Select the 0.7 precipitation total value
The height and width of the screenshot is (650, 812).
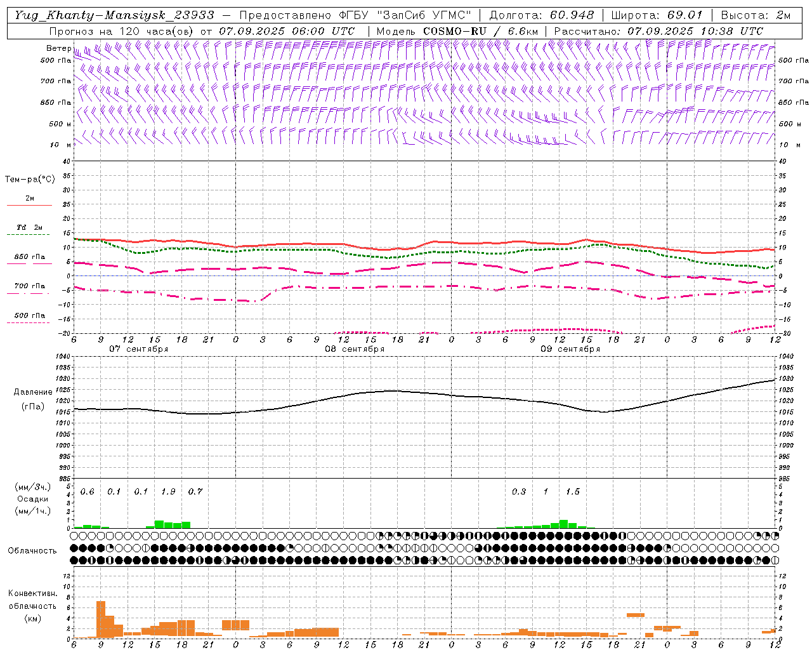(x=195, y=492)
